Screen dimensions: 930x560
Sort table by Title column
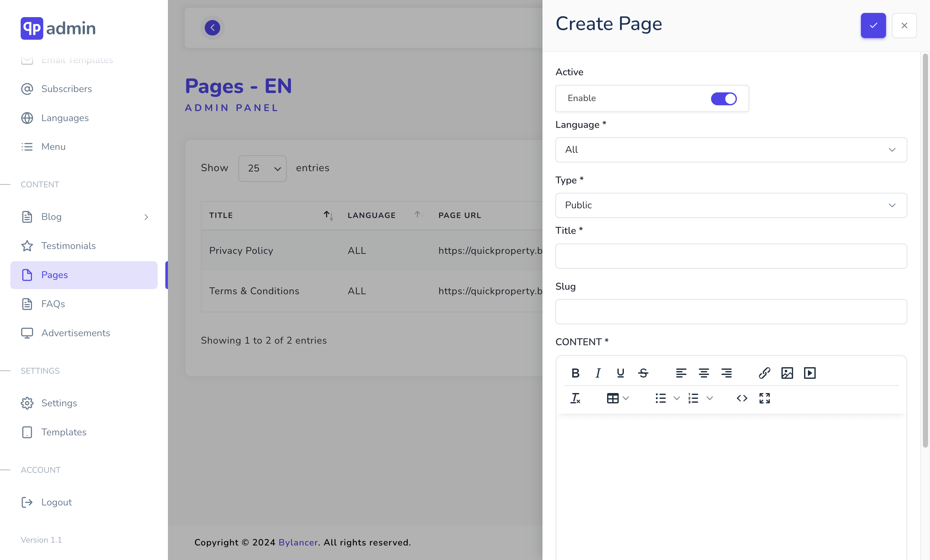pos(271,215)
